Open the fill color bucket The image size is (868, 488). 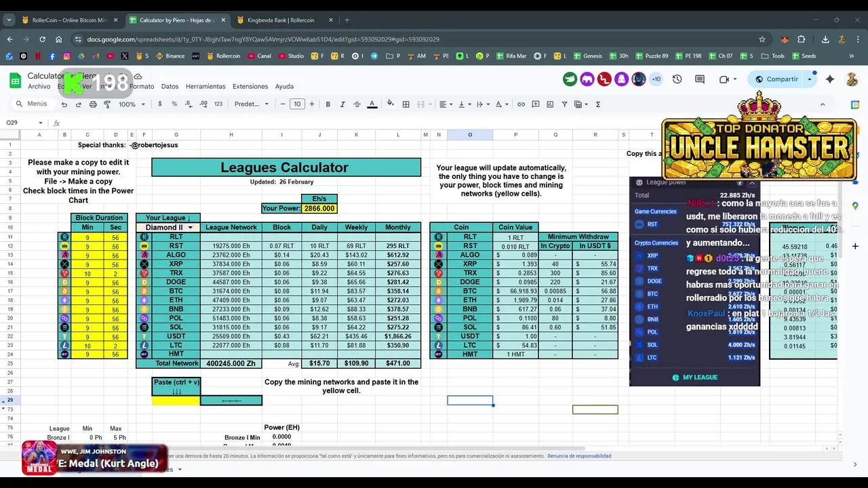[390, 104]
